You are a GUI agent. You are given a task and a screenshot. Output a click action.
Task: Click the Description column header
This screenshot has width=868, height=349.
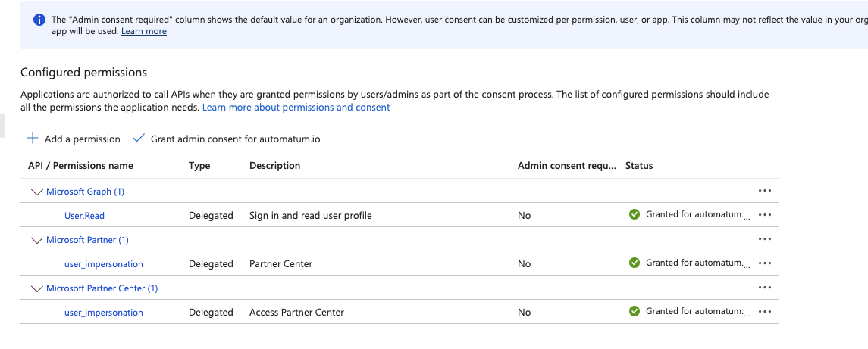click(275, 165)
